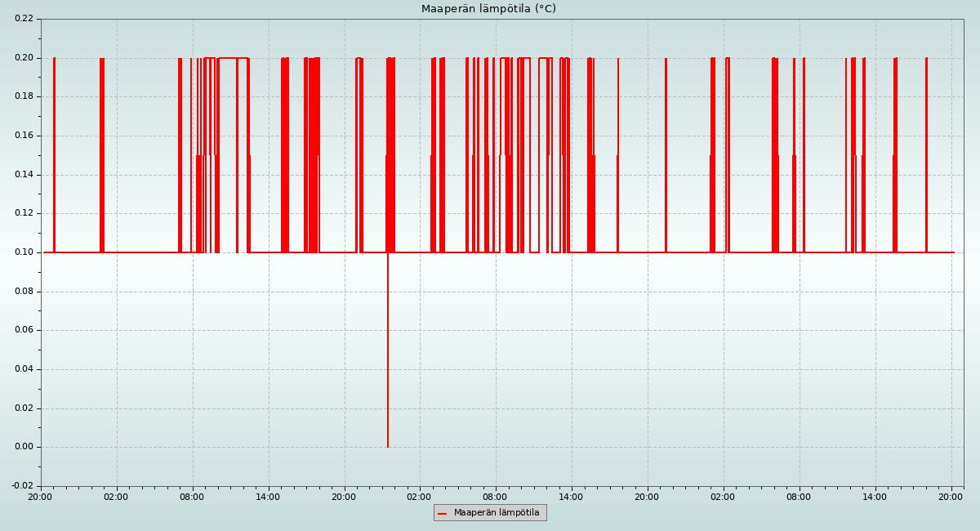This screenshot has width=980, height=531.
Task: Click the rightmost 20:00 time label
Action: (x=951, y=497)
